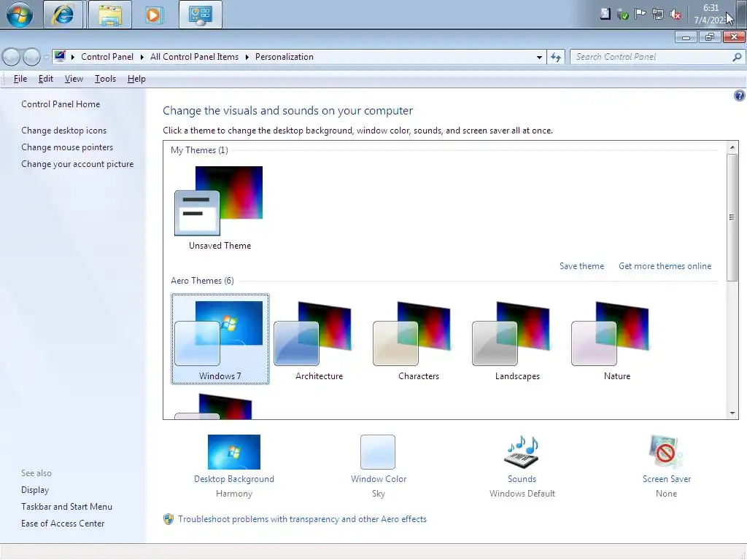The image size is (747, 560).
Task: Click the Screen Saver icon
Action: pyautogui.click(x=666, y=452)
